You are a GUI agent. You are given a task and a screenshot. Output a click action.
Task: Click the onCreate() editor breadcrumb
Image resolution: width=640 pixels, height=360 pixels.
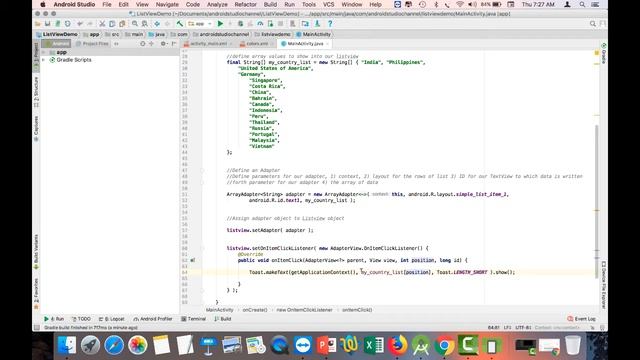255,310
